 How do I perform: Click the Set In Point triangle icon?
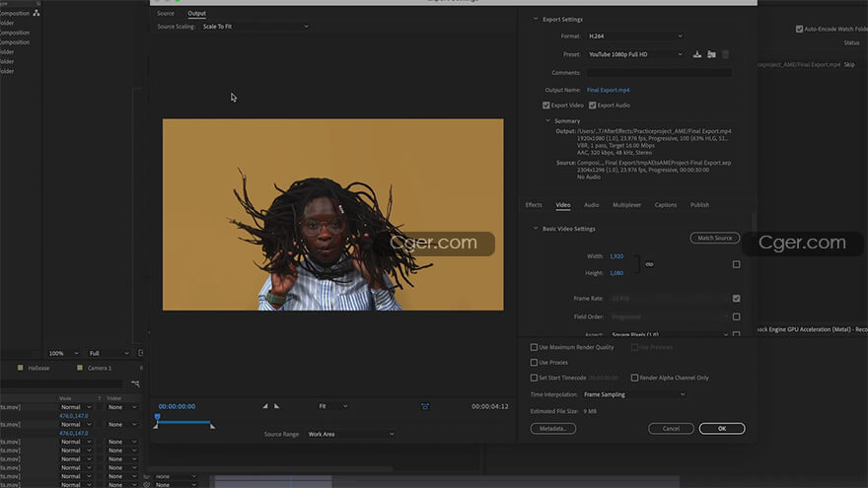tap(265, 406)
